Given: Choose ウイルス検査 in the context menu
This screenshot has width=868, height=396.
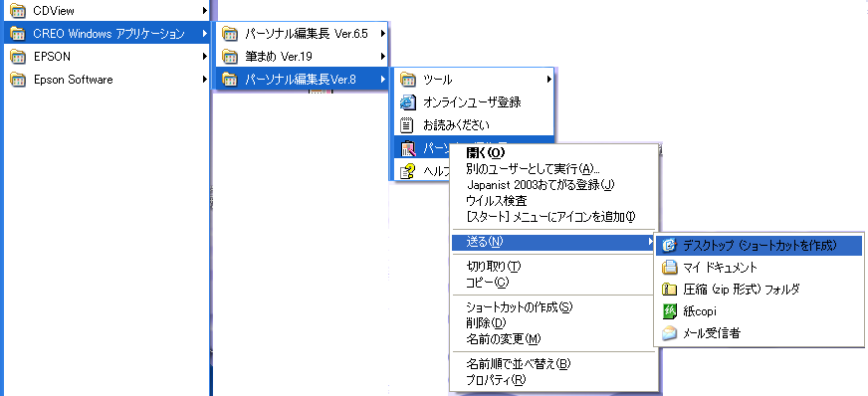Looking at the screenshot, I should pos(496,201).
